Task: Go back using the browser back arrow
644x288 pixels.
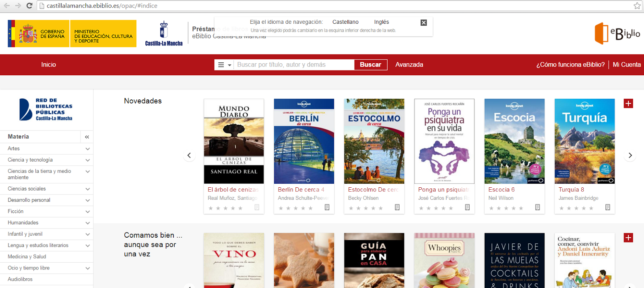Action: (x=7, y=6)
